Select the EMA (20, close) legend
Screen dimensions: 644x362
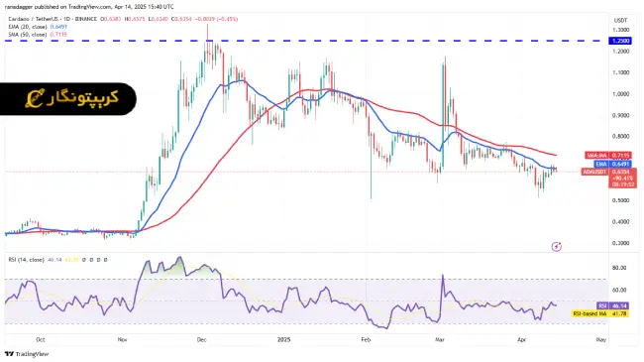pos(29,27)
